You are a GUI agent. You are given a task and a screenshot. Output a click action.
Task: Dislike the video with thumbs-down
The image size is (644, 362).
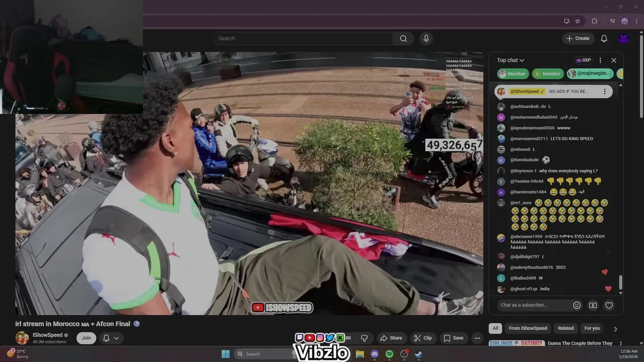pos(365,338)
